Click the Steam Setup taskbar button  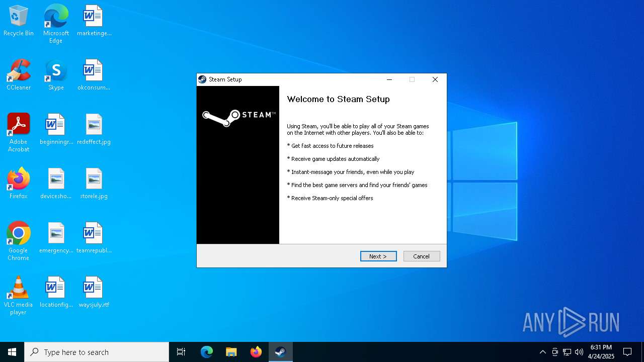click(280, 352)
